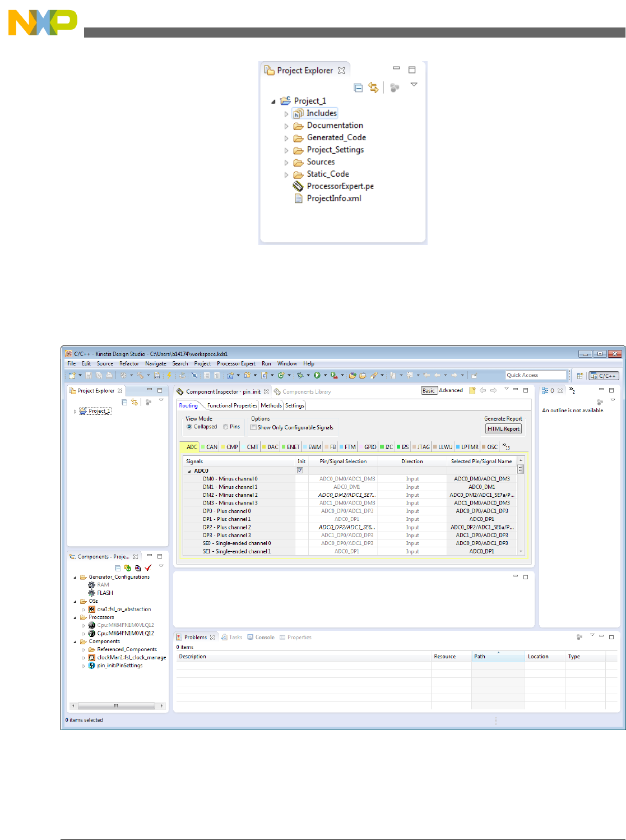
Task: Open ProcessorExpert.pe file in Project_1
Action: [333, 186]
